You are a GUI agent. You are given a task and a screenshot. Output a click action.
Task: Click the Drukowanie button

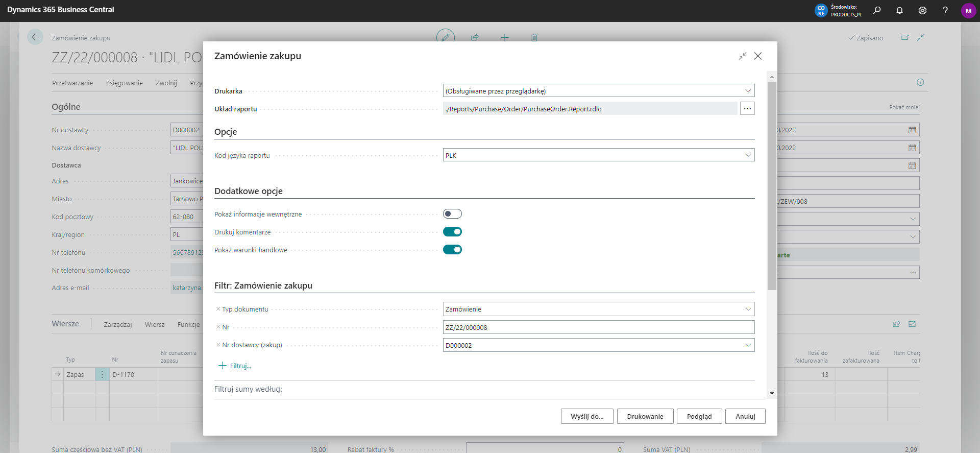click(x=645, y=416)
